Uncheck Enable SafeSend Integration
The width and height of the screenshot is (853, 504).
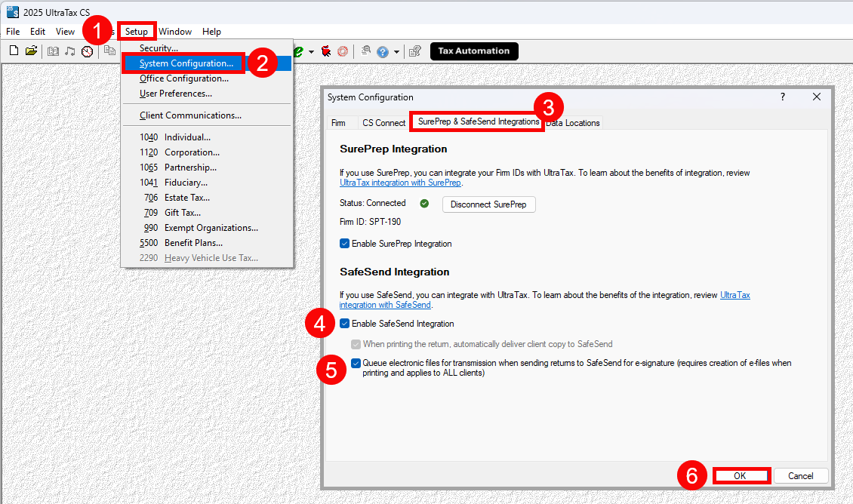coord(345,324)
